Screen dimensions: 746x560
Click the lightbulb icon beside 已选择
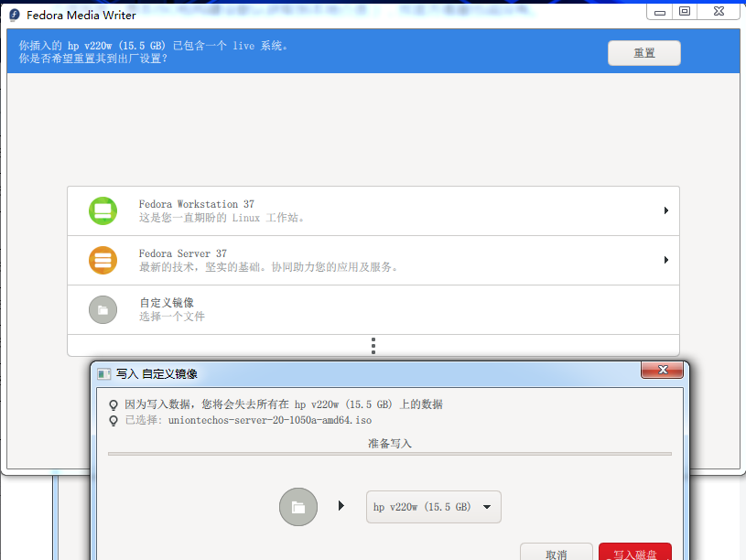114,421
